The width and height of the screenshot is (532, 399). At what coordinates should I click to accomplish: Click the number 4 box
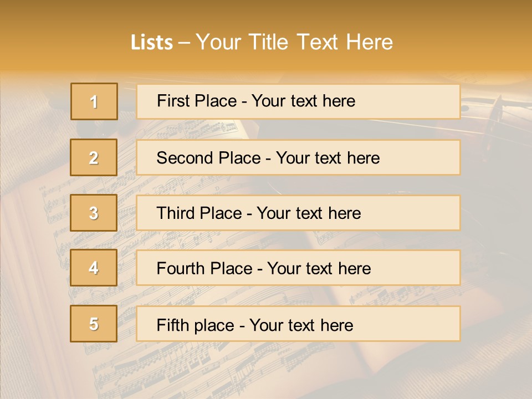coord(94,268)
